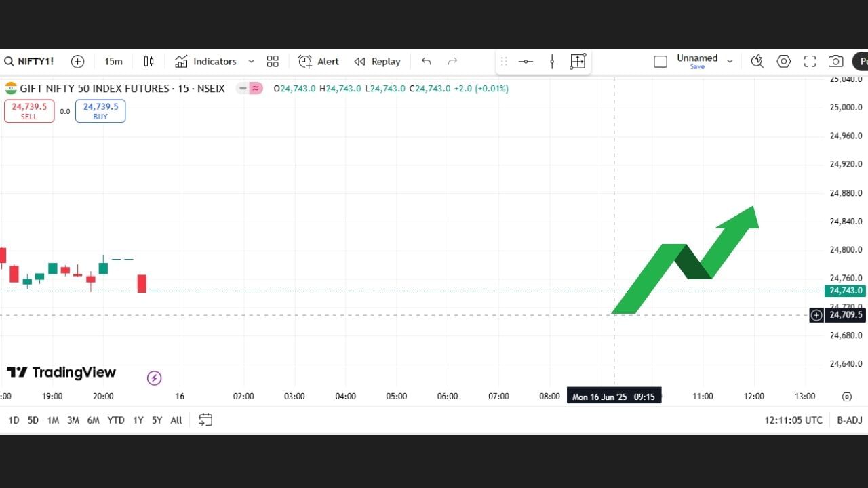Toggle B-ADJ price adjustment
The width and height of the screenshot is (868, 488).
click(x=849, y=420)
